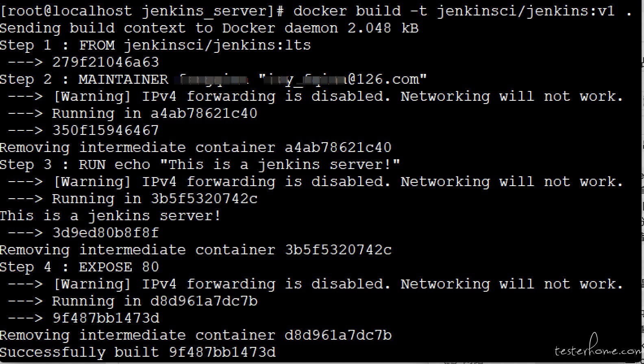
Task: Click 'Running in a4ab78621c40' line
Action: click(133, 113)
